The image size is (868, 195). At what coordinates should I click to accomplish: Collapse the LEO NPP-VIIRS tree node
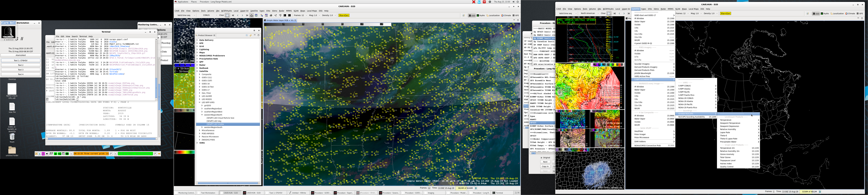tap(200, 103)
